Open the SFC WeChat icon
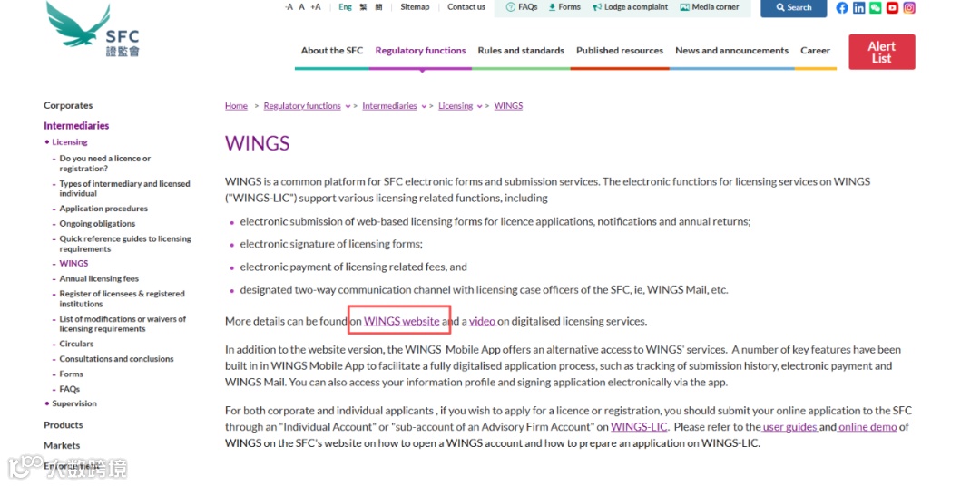The width and height of the screenshot is (980, 486). click(876, 7)
